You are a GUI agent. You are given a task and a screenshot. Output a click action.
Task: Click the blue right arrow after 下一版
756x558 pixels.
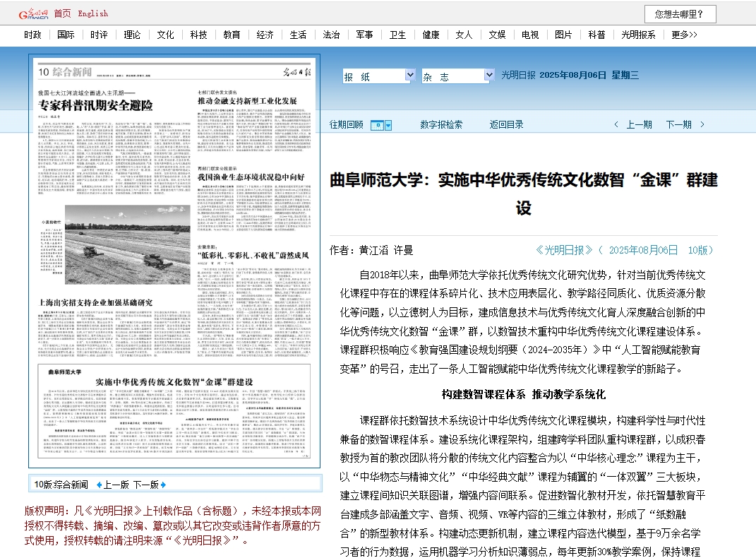point(164,485)
